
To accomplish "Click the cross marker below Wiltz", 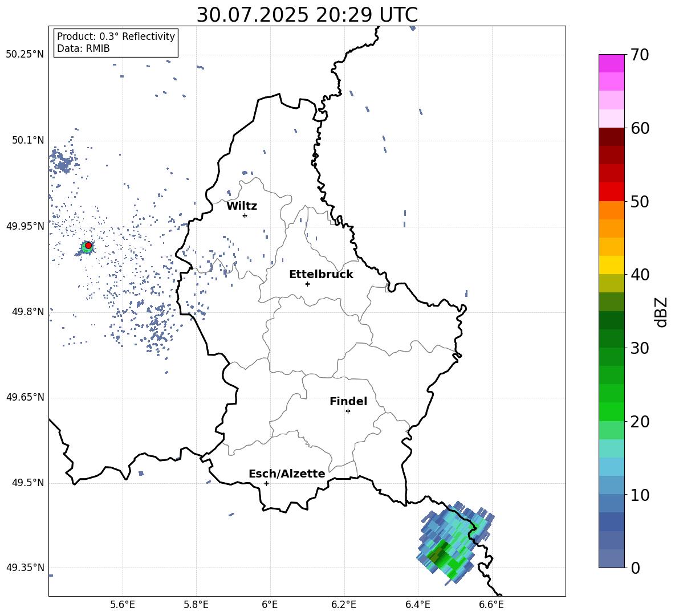I will [x=245, y=215].
